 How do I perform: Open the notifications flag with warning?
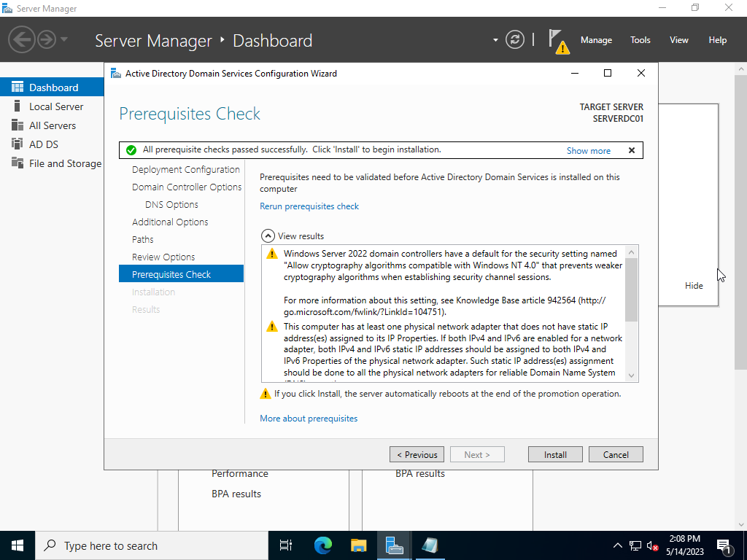(557, 41)
